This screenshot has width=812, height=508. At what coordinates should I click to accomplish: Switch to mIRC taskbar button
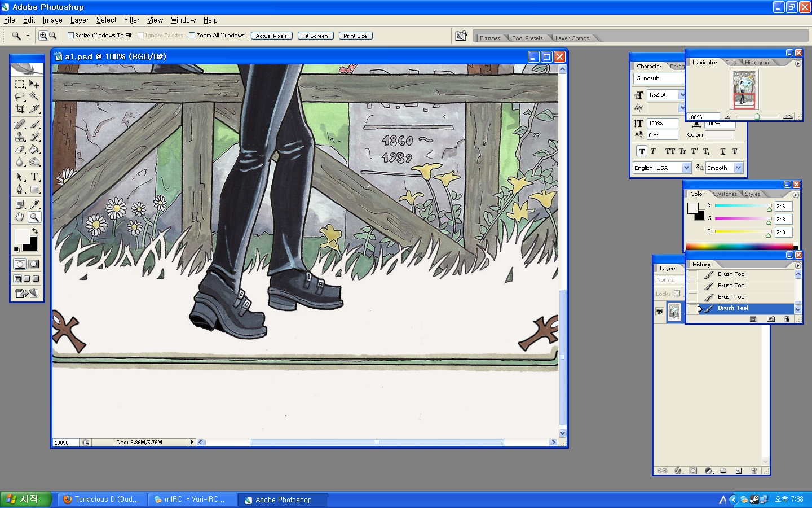192,500
